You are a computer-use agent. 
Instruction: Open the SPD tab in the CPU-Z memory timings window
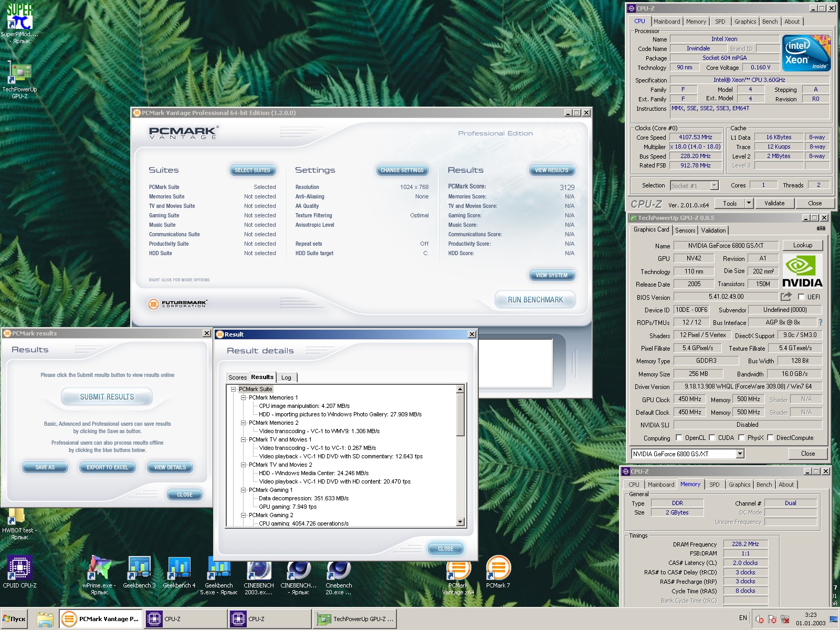pyautogui.click(x=715, y=485)
